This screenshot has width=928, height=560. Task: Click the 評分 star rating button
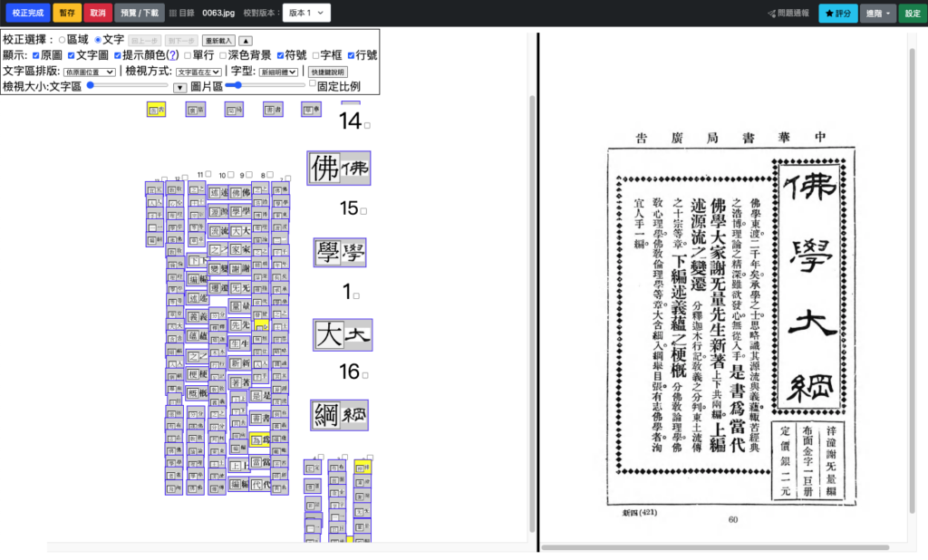[x=837, y=14]
